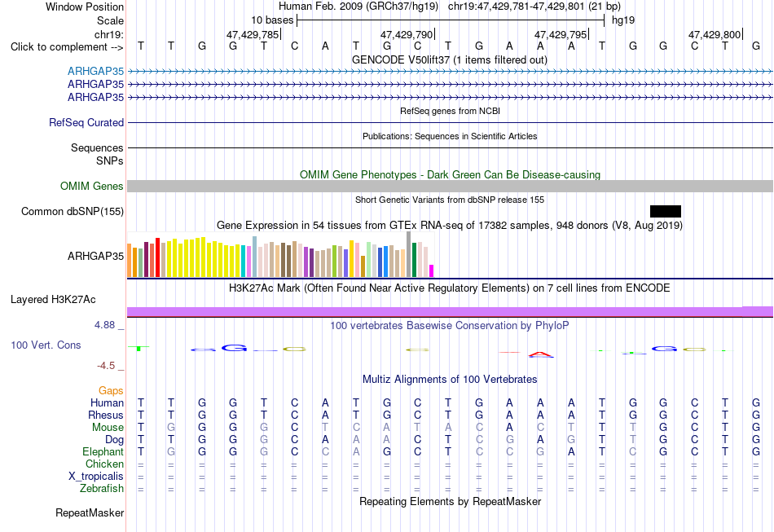This screenshot has height=532, width=774.
Task: Click the Sequences track label
Action: tap(97, 147)
